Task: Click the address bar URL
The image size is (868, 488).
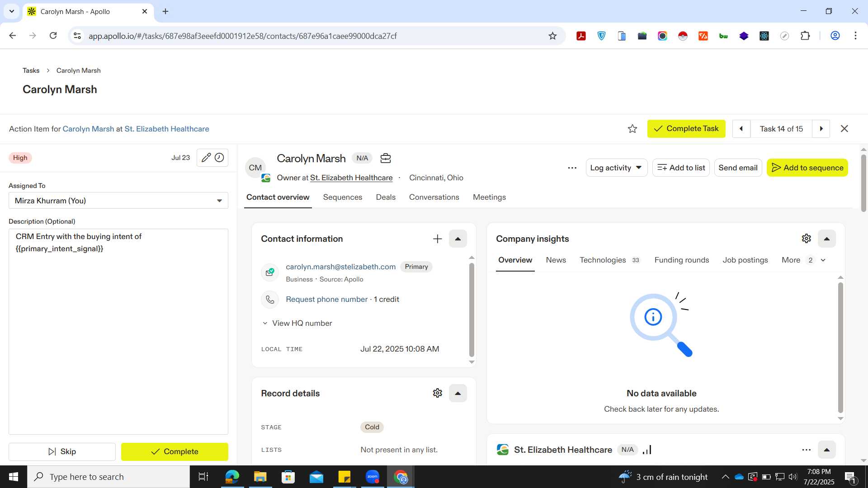Action: tap(242, 36)
